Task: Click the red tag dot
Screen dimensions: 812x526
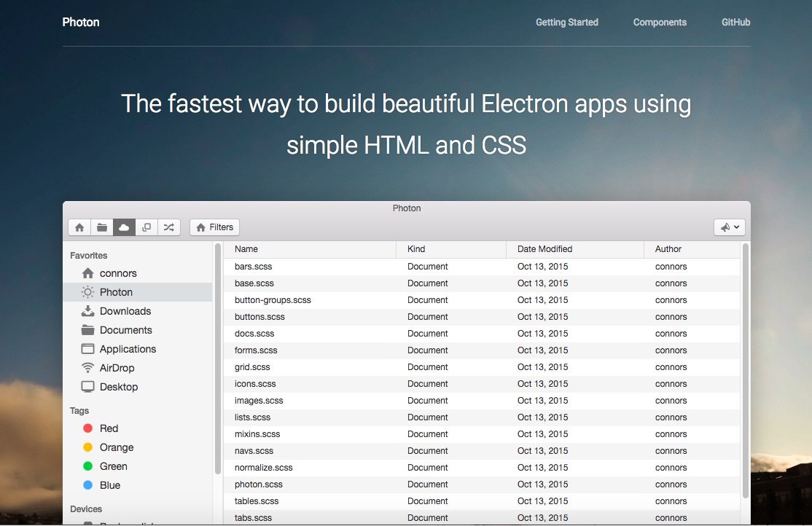Action: pyautogui.click(x=88, y=428)
